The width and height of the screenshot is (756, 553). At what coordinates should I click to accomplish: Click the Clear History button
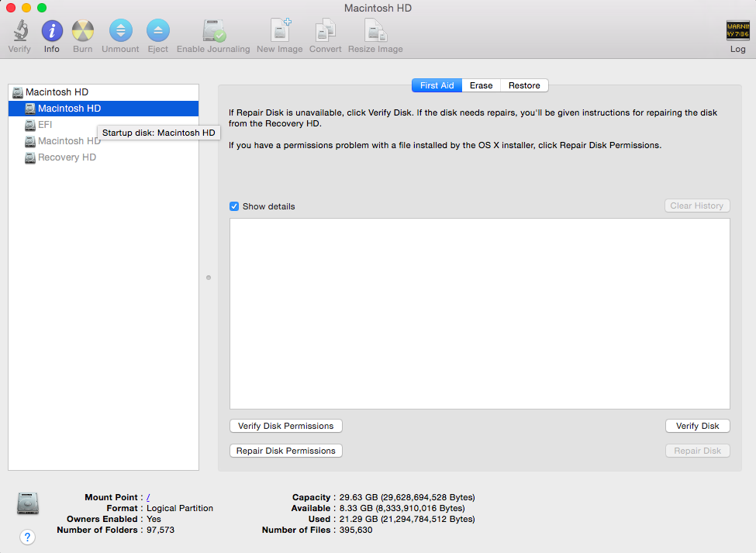(697, 206)
